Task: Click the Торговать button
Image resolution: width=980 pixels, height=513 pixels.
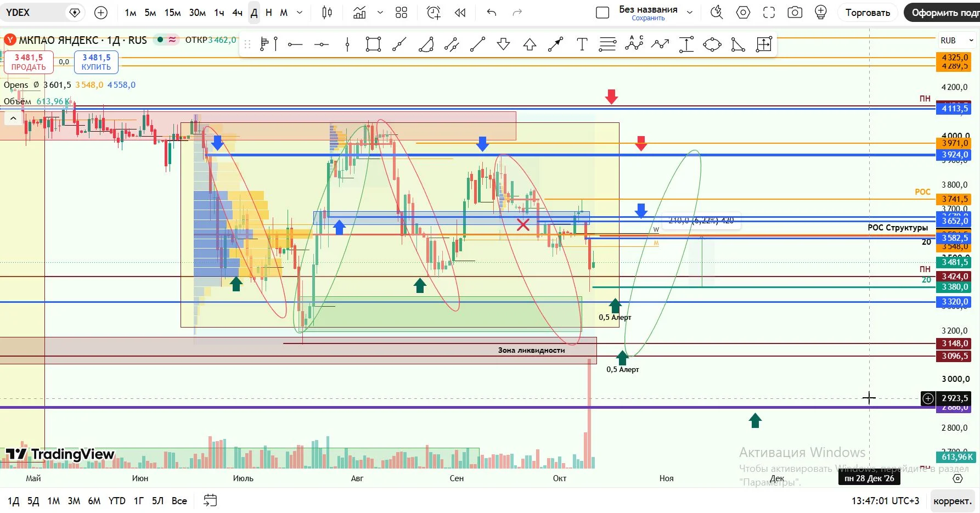Action: 868,13
